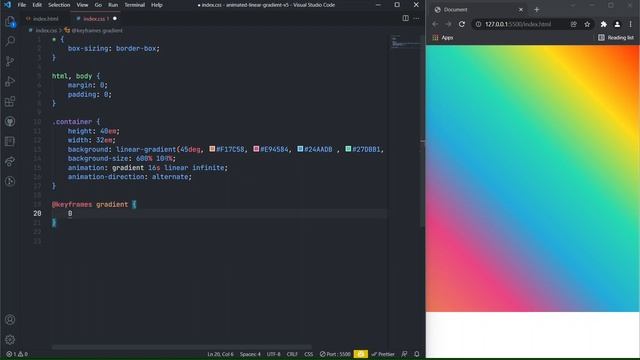
Task: Open the Manage gear in activity bar
Action: [x=10, y=339]
